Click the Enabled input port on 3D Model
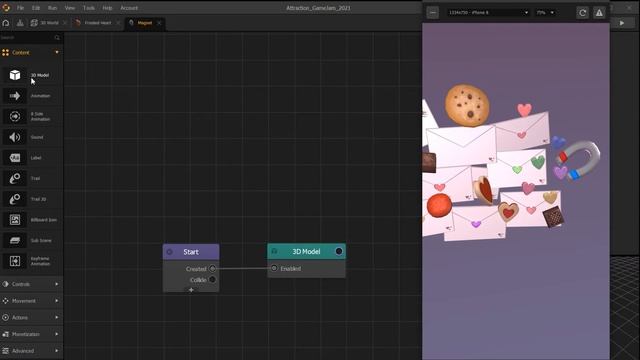The image size is (640, 360). click(x=274, y=268)
